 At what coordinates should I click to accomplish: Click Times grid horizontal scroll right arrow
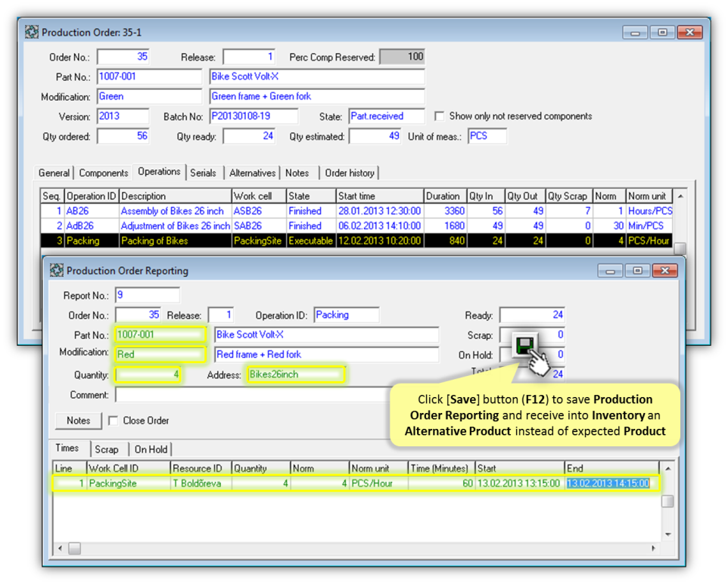[653, 548]
